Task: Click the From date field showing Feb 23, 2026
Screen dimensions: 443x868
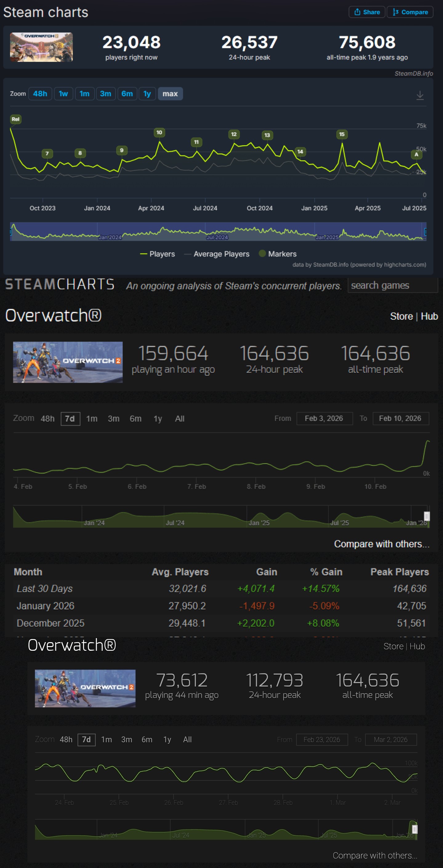Action: [322, 740]
